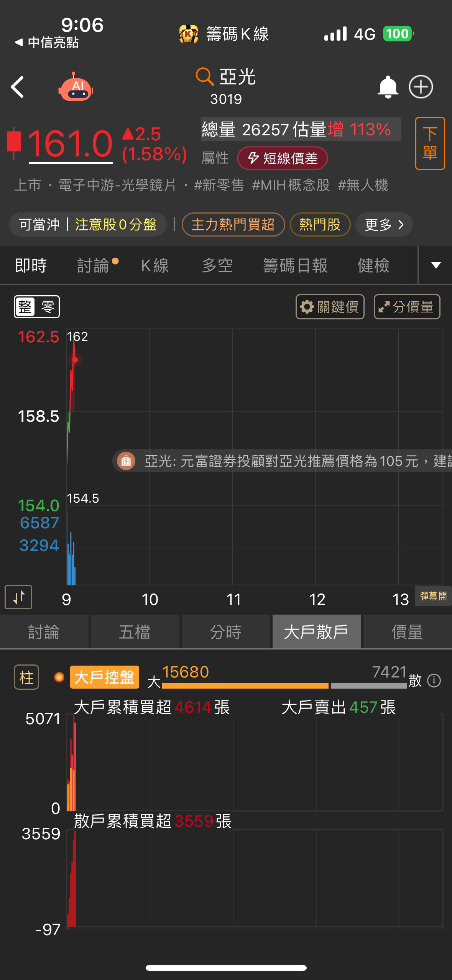This screenshot has width=452, height=980.
Task: Toggle the 柱 bar chart mode
Action: [x=26, y=677]
